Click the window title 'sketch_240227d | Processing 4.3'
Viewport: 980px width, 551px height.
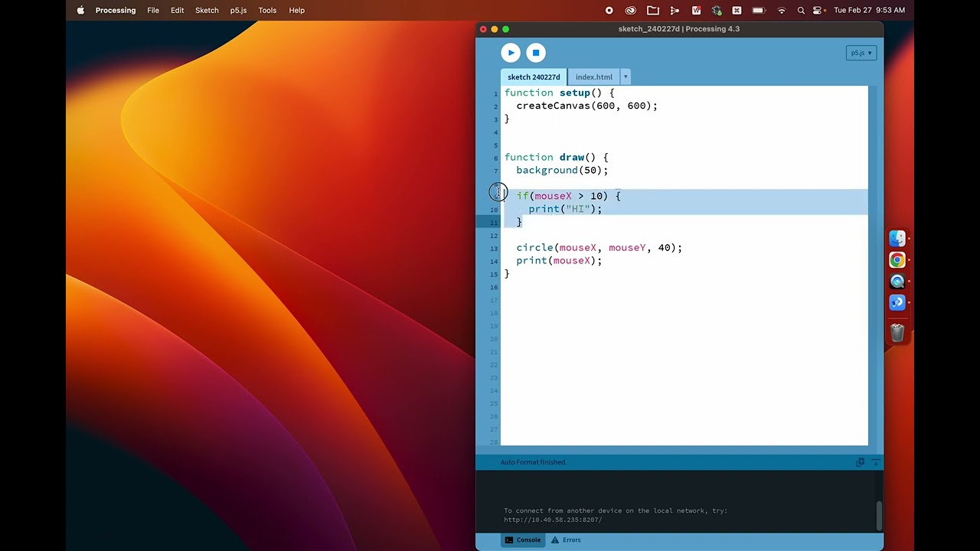click(679, 29)
